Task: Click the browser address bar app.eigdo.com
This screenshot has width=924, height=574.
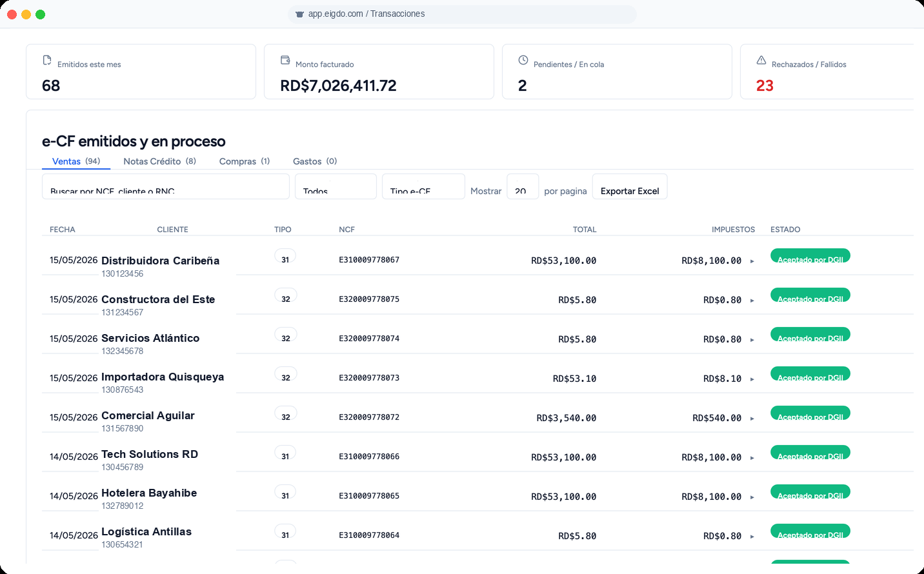Action: pos(462,14)
